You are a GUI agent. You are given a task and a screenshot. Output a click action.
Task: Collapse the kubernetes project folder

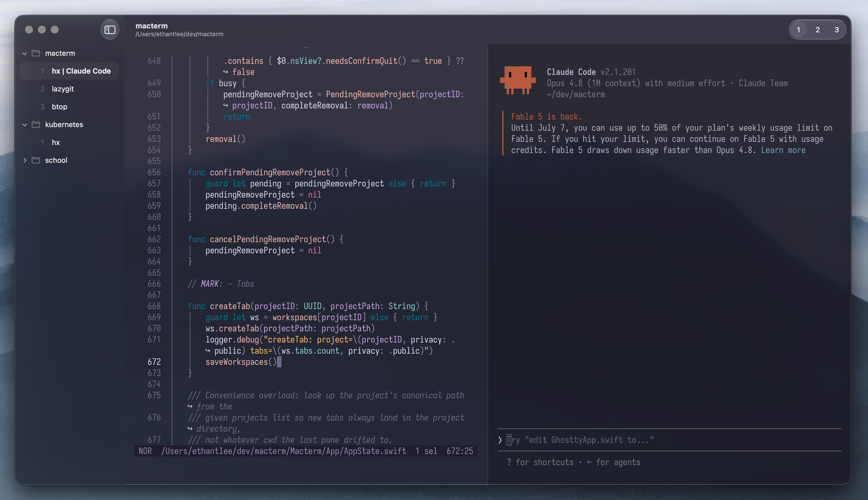point(24,125)
